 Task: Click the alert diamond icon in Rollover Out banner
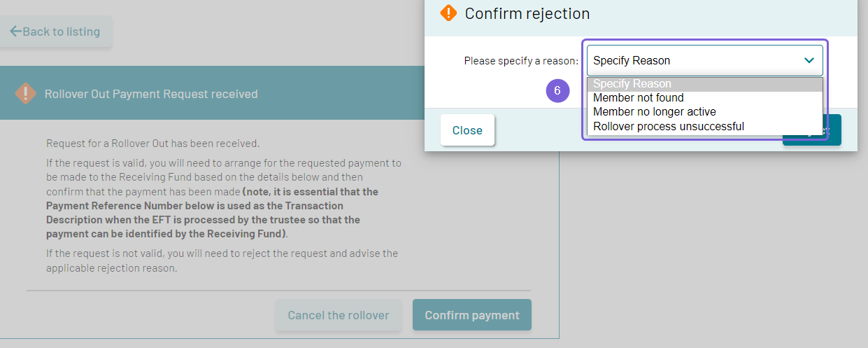[26, 94]
